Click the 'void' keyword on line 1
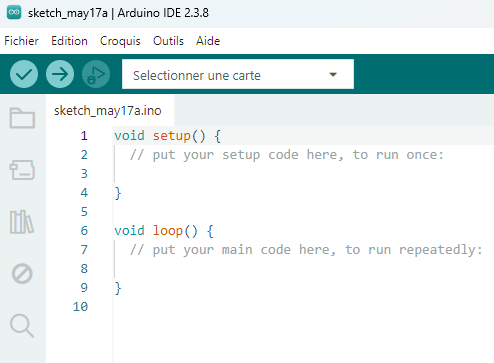The height and width of the screenshot is (363, 494). coord(130,136)
